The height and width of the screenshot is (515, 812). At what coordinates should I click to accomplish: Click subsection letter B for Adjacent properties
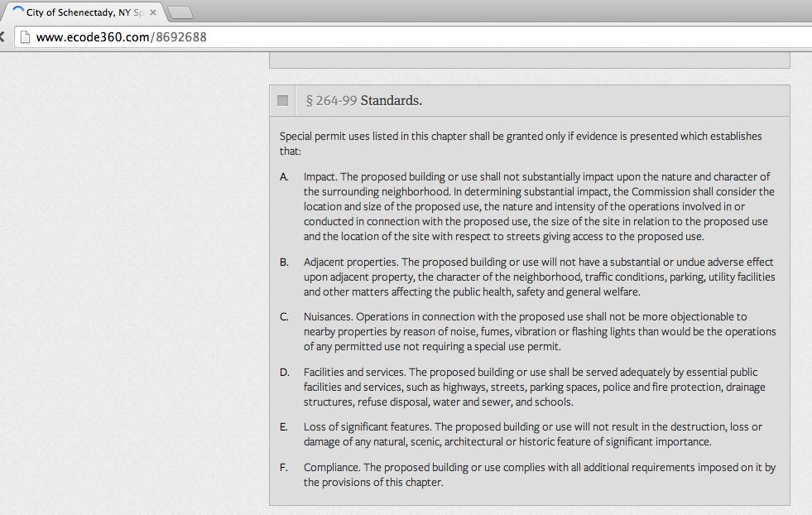(x=284, y=262)
